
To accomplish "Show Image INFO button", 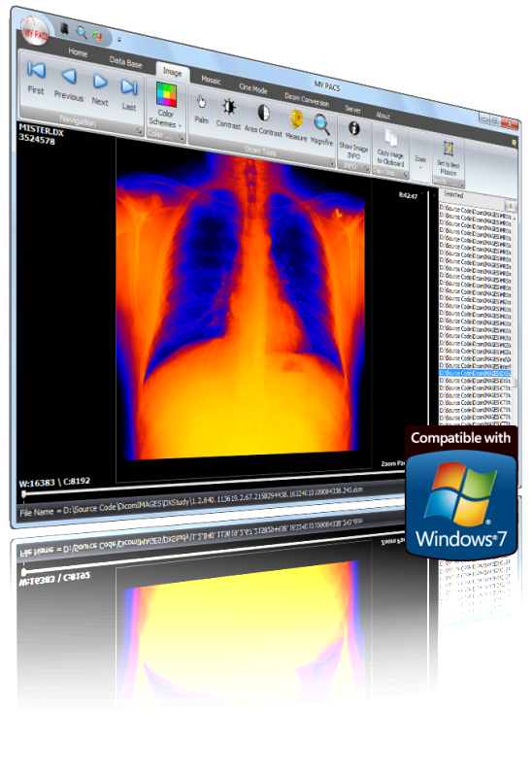I will click(353, 140).
